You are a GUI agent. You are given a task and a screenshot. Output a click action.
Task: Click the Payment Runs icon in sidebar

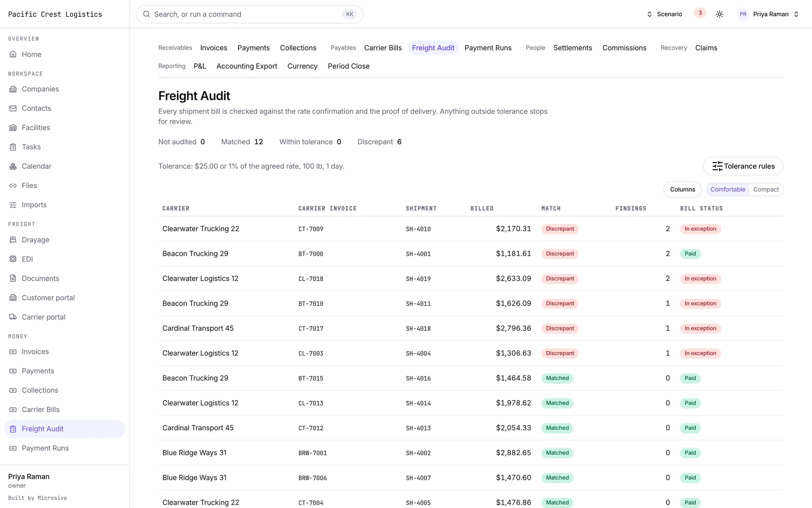point(13,448)
